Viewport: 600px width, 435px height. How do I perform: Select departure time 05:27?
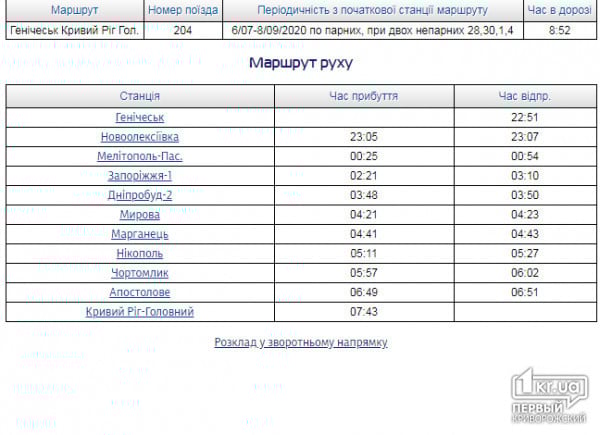(x=525, y=254)
